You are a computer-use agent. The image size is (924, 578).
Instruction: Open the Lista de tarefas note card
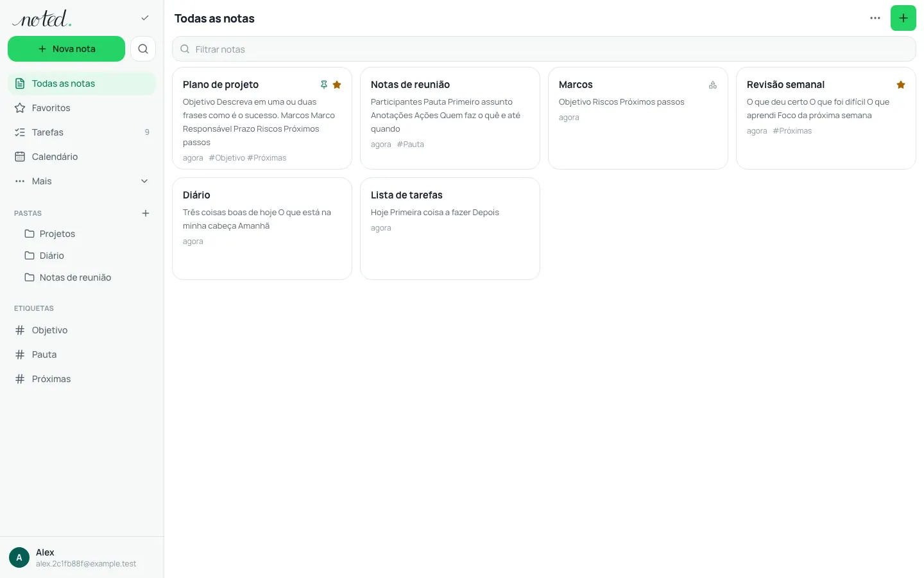[x=450, y=229]
